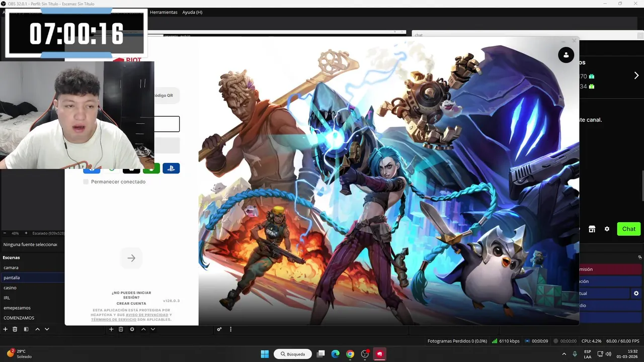Click the Riot account profile icon
Viewport: 644px width, 362px height.
pyautogui.click(x=566, y=55)
